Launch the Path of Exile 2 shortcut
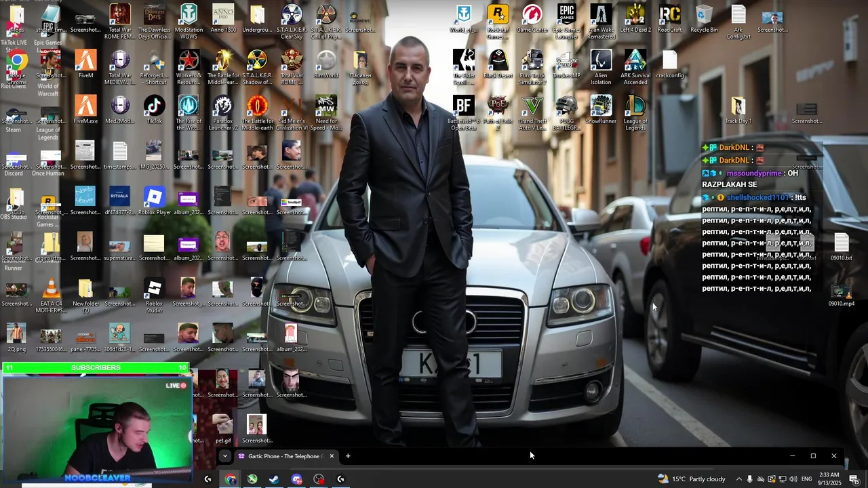 click(498, 113)
